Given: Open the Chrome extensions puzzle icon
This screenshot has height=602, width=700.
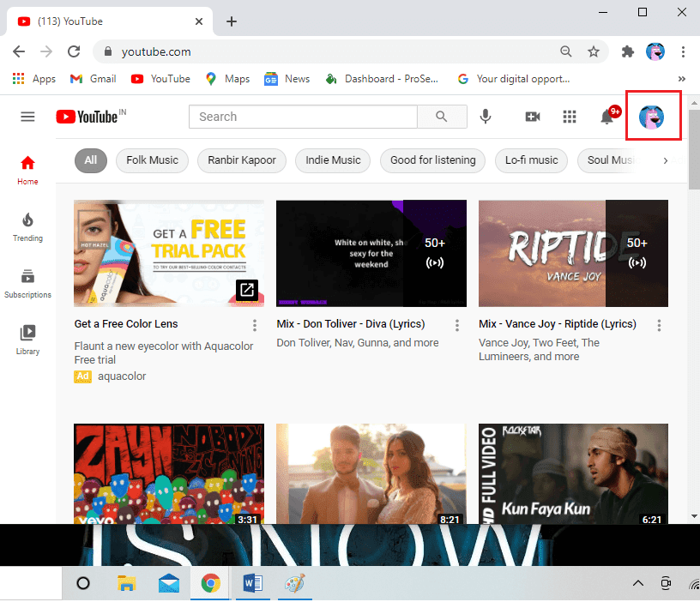Looking at the screenshot, I should click(x=628, y=51).
